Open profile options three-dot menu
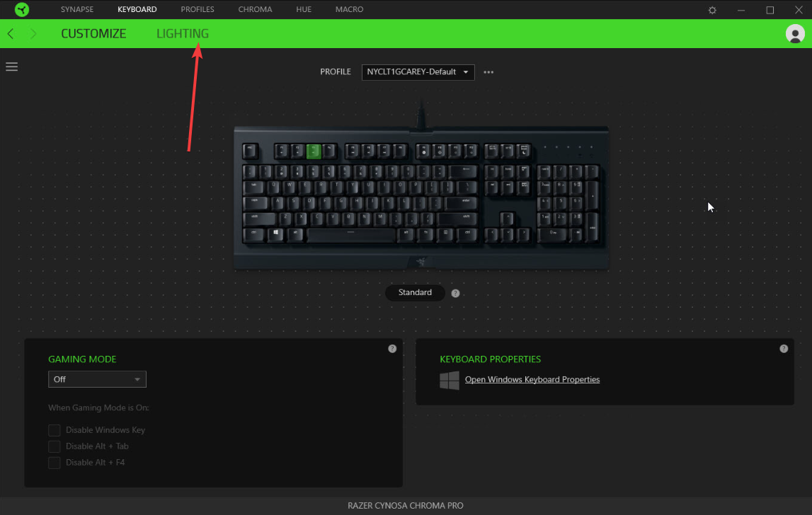The height and width of the screenshot is (515, 812). coord(488,72)
